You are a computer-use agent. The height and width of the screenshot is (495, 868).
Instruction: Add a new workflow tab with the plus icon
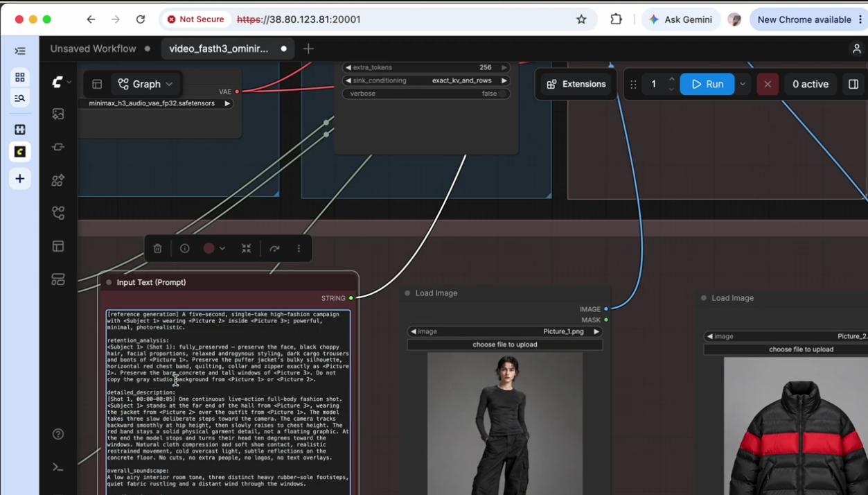[308, 49]
